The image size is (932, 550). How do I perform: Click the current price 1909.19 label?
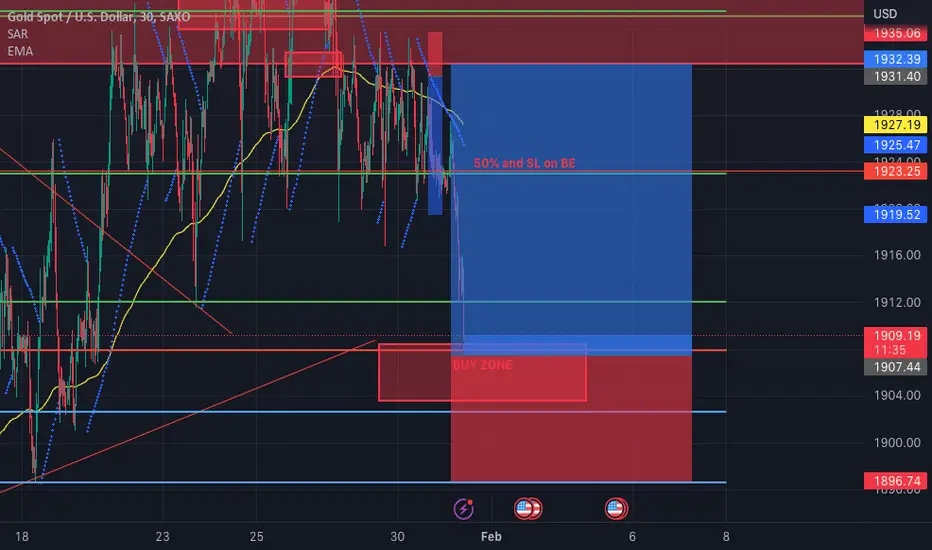pyautogui.click(x=895, y=342)
